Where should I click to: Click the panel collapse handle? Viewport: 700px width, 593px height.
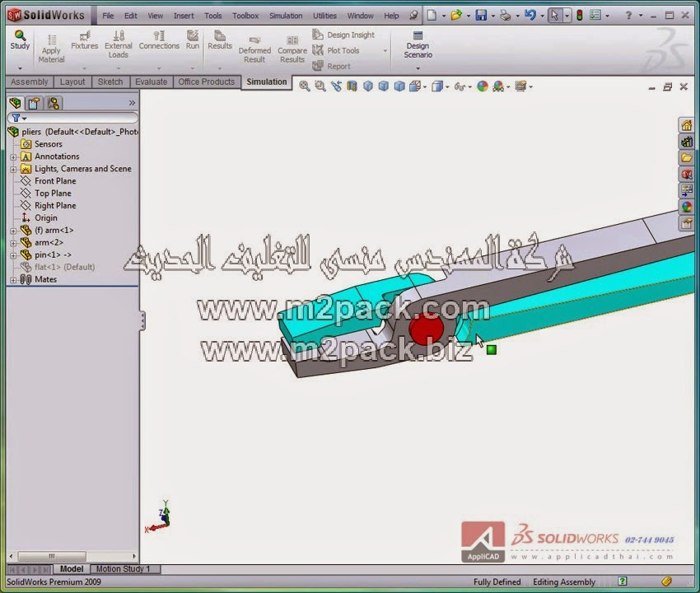point(142,320)
